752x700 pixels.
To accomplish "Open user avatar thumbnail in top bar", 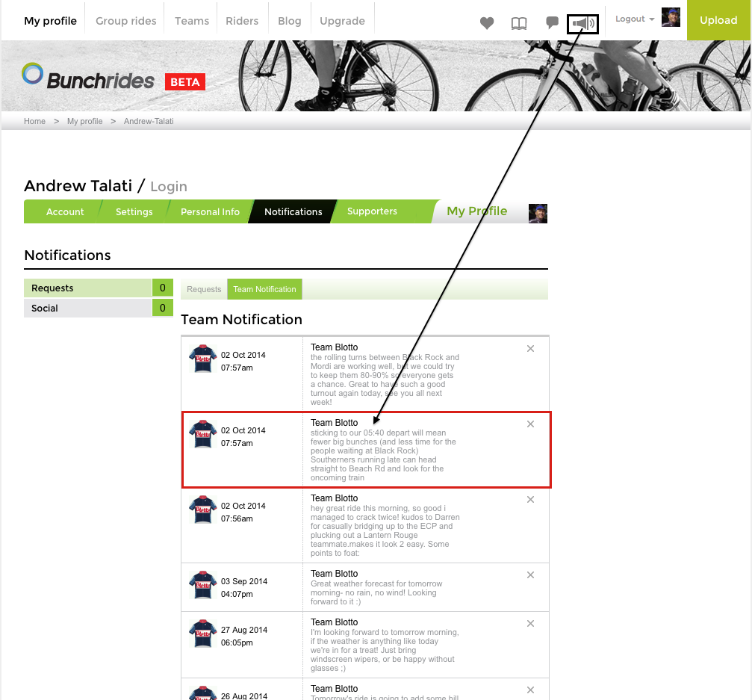I will coord(671,17).
